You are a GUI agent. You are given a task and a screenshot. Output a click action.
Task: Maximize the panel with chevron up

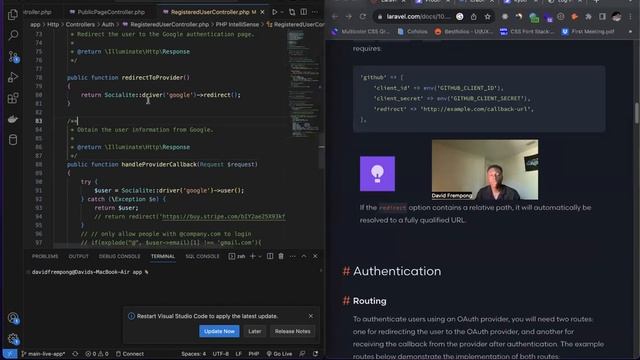tap(304, 256)
